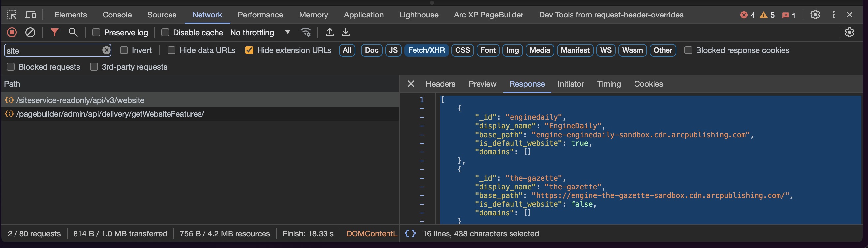
Task: Click the issues count badge
Action: point(789,15)
